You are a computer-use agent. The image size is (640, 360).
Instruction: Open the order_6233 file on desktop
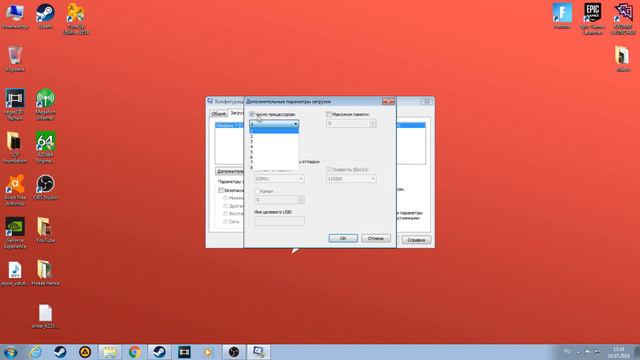pyautogui.click(x=45, y=316)
